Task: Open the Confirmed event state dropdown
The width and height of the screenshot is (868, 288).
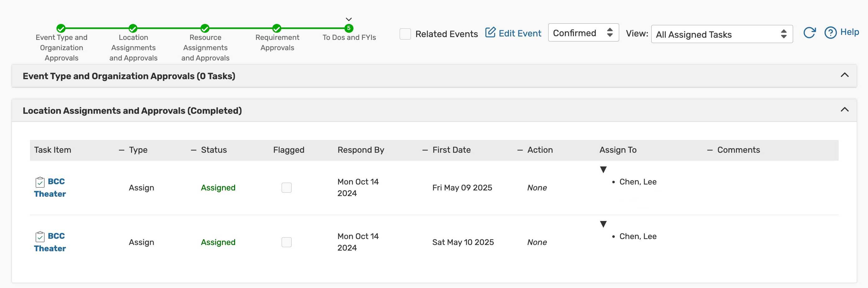Action: tap(583, 33)
